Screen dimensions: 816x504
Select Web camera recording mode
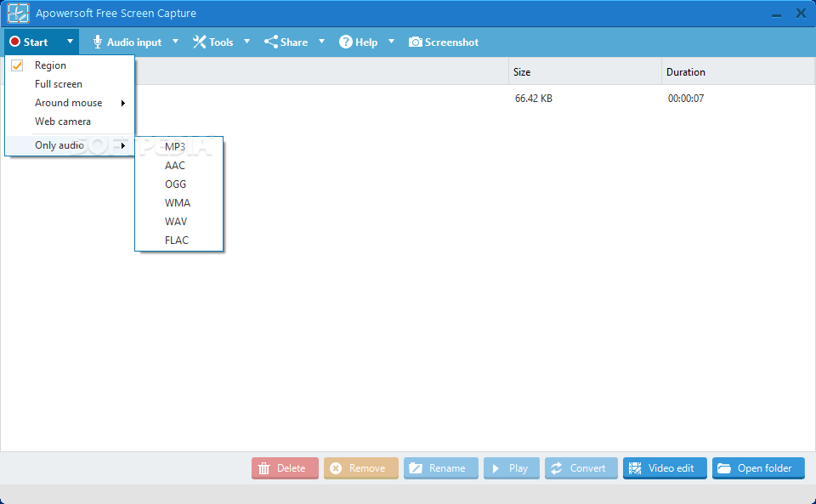[x=70, y=122]
